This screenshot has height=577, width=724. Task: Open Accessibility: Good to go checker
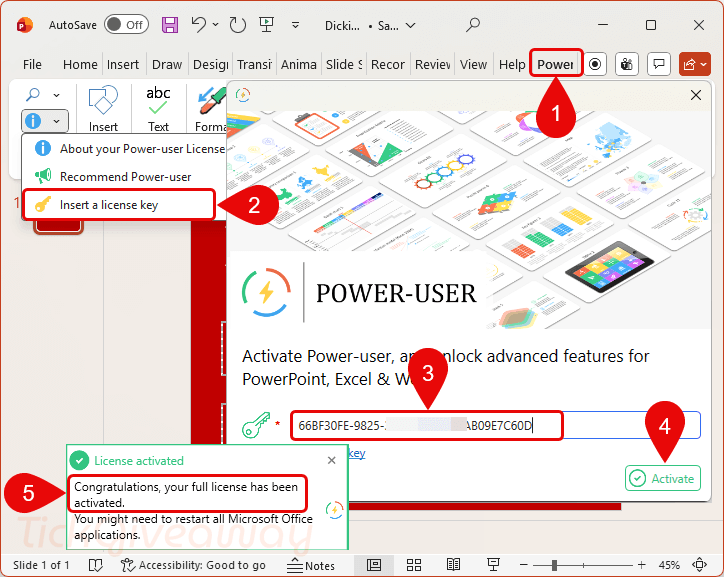tap(193, 565)
